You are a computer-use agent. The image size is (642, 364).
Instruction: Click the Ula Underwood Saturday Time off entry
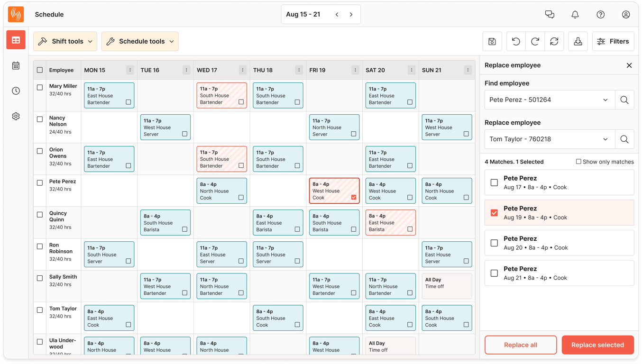point(390,346)
